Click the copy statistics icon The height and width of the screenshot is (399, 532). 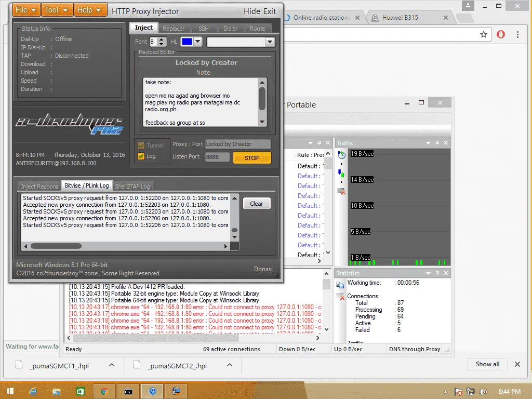click(x=340, y=285)
